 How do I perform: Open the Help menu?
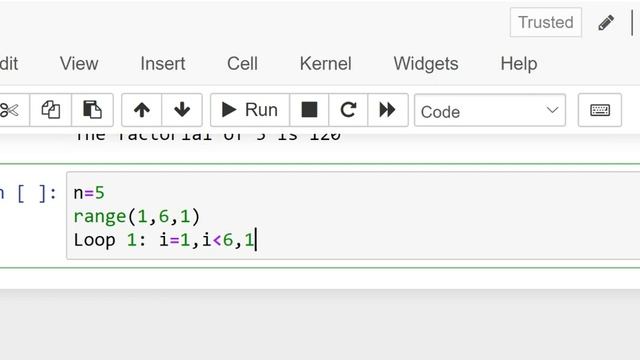point(519,64)
